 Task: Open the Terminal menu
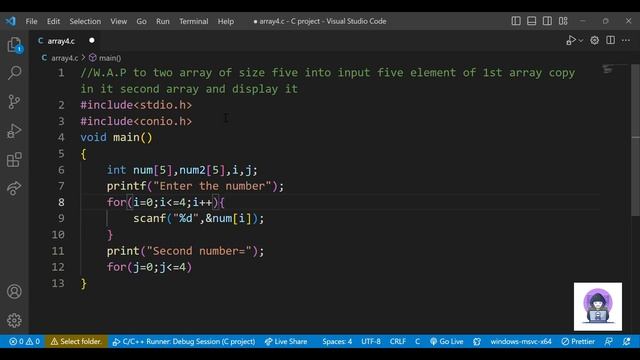pyautogui.click(x=193, y=21)
